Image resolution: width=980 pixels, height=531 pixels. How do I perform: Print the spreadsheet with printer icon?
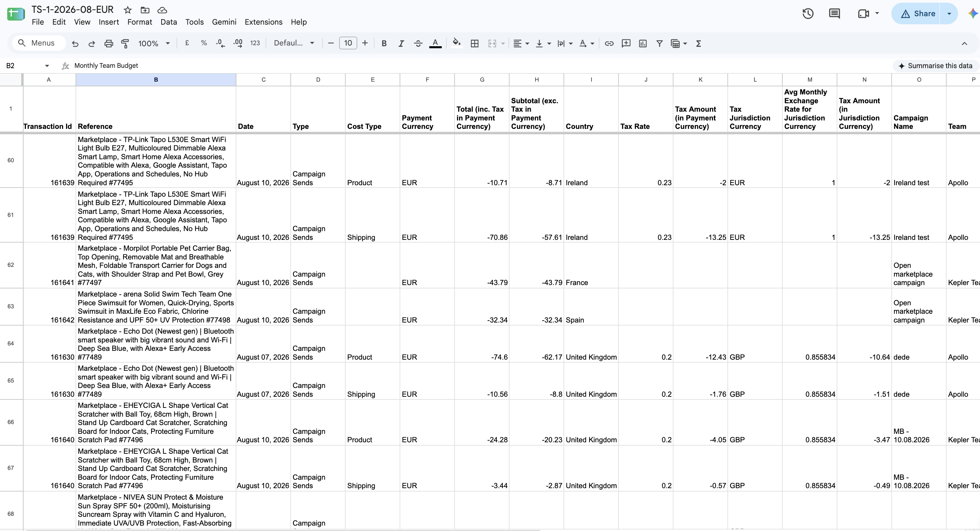(x=109, y=44)
